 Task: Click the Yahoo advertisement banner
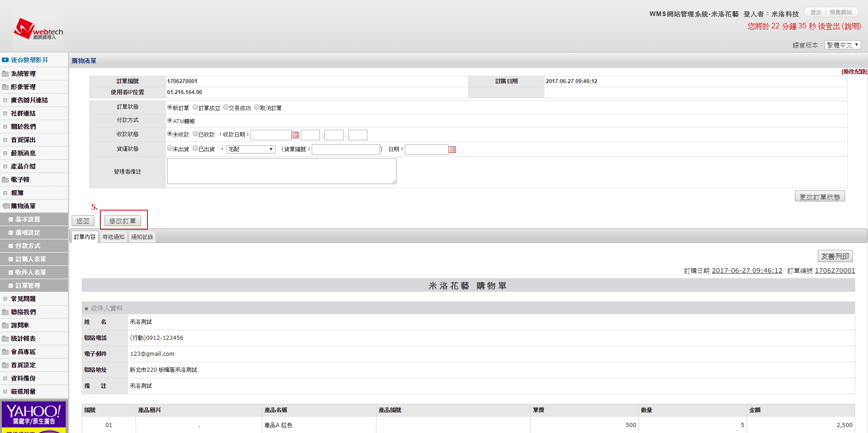tap(34, 417)
